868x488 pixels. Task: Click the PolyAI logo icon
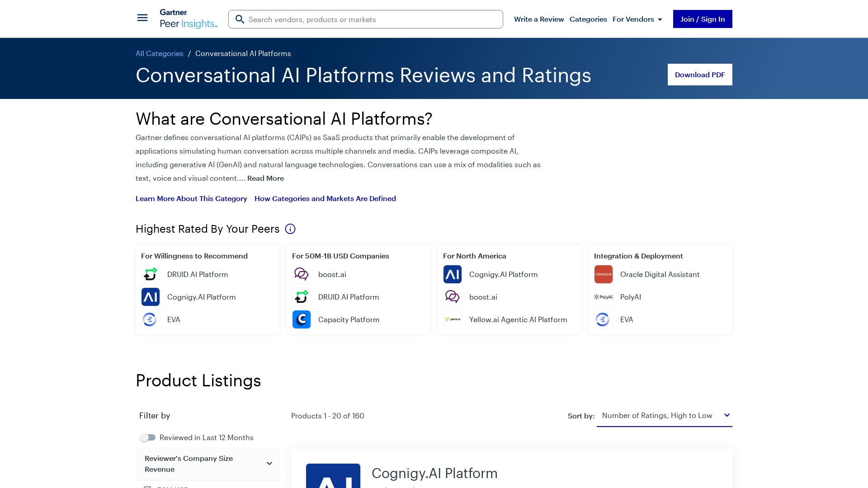point(603,297)
